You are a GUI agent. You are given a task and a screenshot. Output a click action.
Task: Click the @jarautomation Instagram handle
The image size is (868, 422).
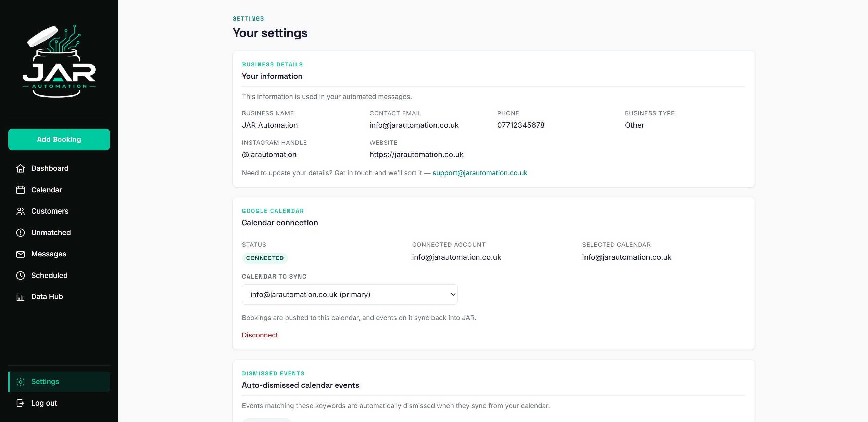click(x=269, y=155)
